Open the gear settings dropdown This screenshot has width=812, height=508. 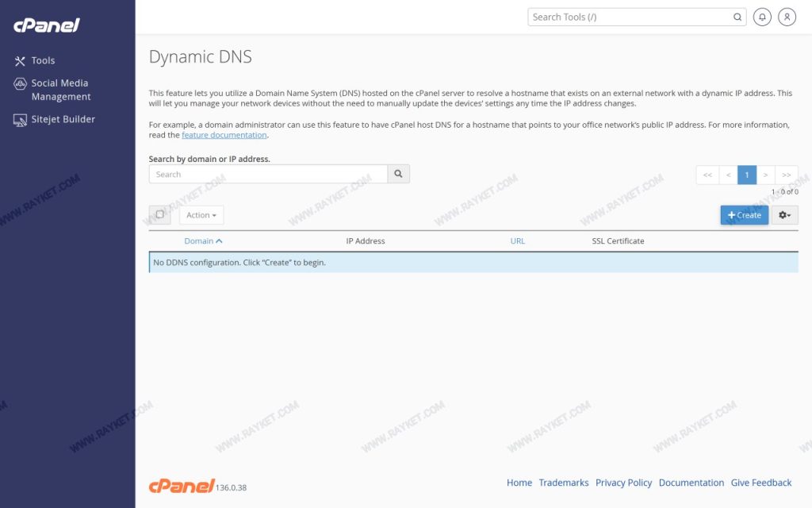tap(784, 215)
